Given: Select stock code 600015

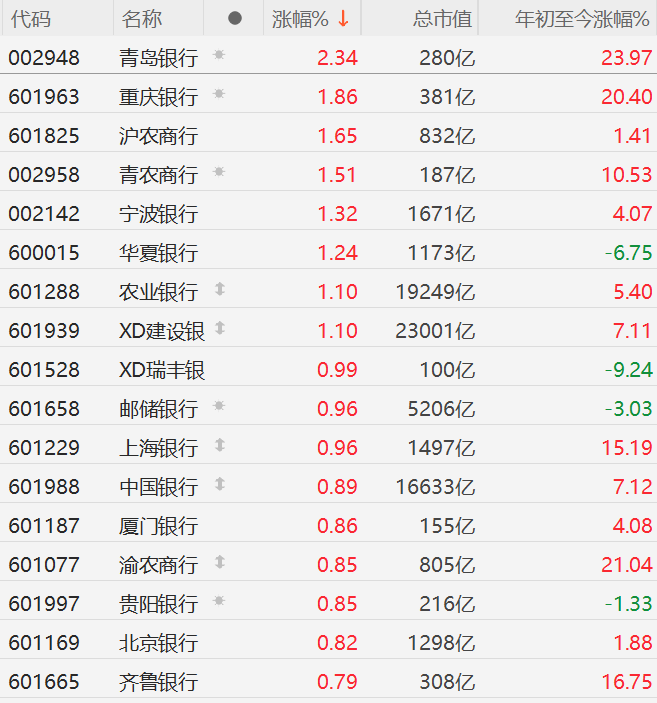Looking at the screenshot, I should point(44,253).
